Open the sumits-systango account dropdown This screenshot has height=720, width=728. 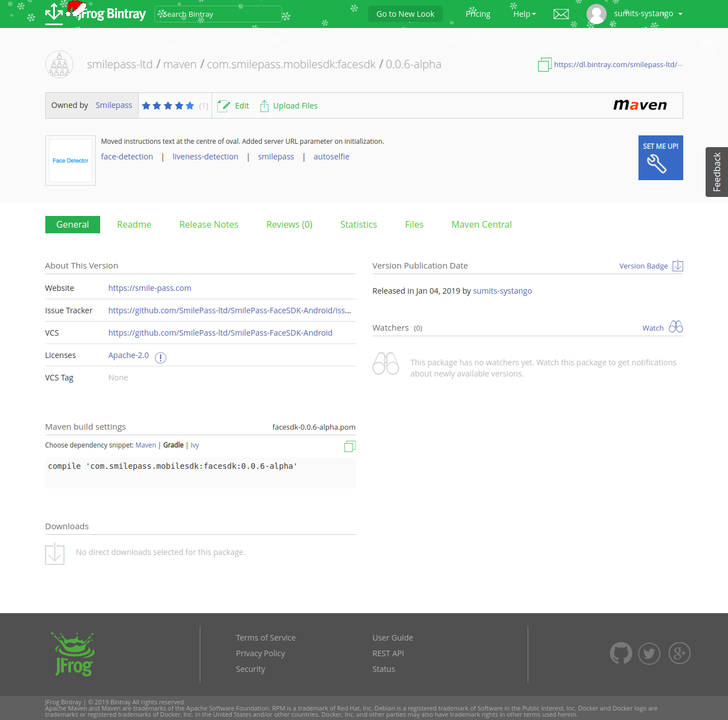648,13
